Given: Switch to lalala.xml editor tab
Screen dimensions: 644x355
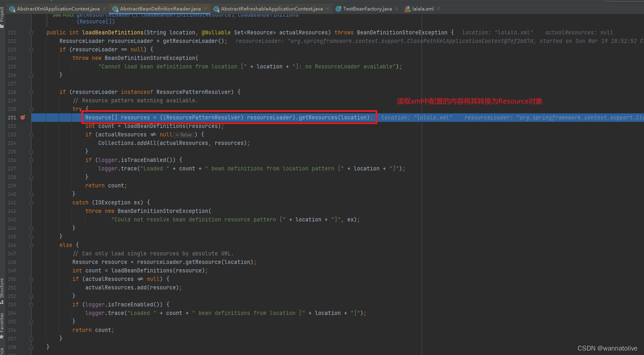Looking at the screenshot, I should pos(423,9).
